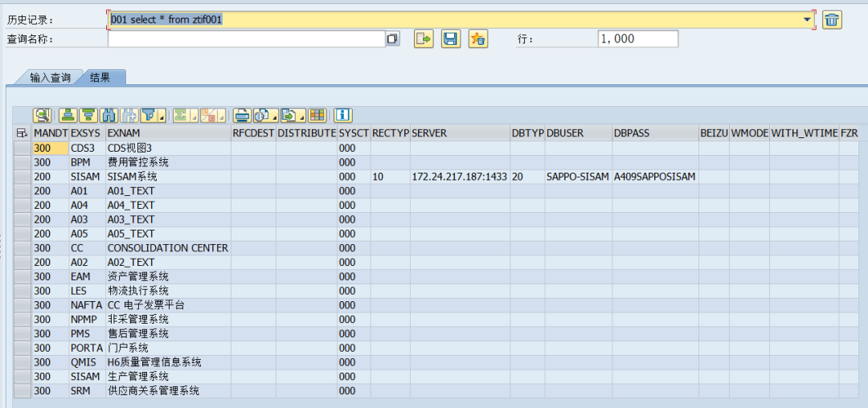This screenshot has height=408, width=868.
Task: Click the cell H6质量管理信息系统
Action: [x=168, y=363]
